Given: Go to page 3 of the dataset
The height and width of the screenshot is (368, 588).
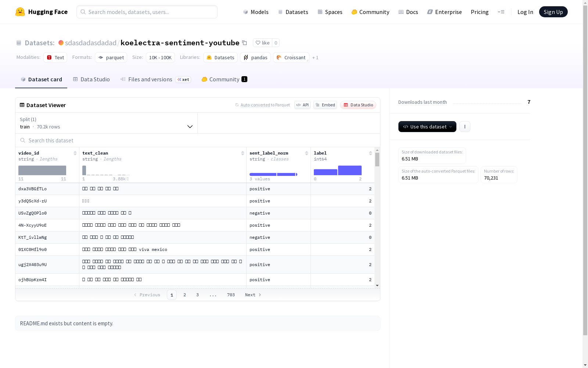Looking at the screenshot, I should (197, 295).
